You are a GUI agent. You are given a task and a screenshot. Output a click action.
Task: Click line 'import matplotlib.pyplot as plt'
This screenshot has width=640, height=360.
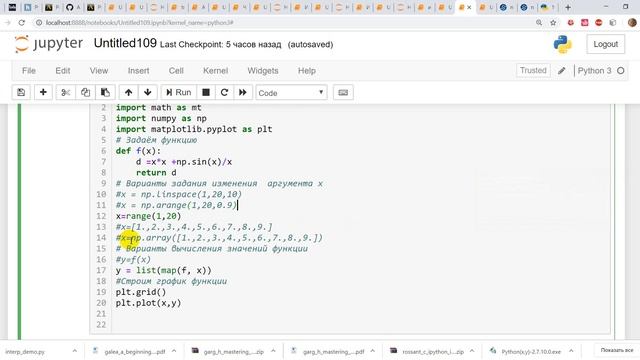pos(194,129)
